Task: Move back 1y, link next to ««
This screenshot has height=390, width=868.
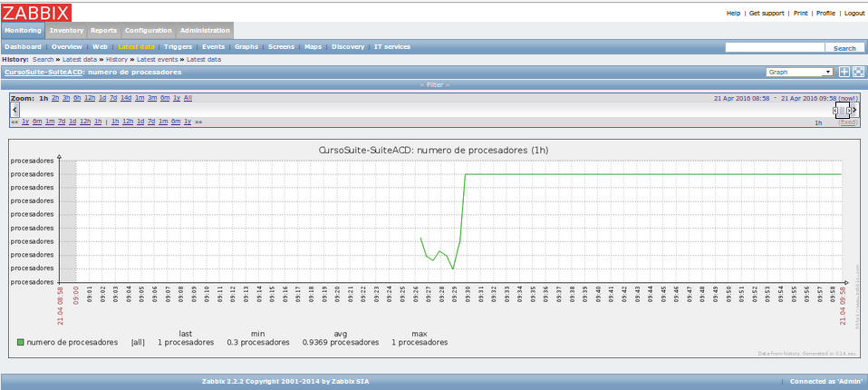Action: pos(25,122)
